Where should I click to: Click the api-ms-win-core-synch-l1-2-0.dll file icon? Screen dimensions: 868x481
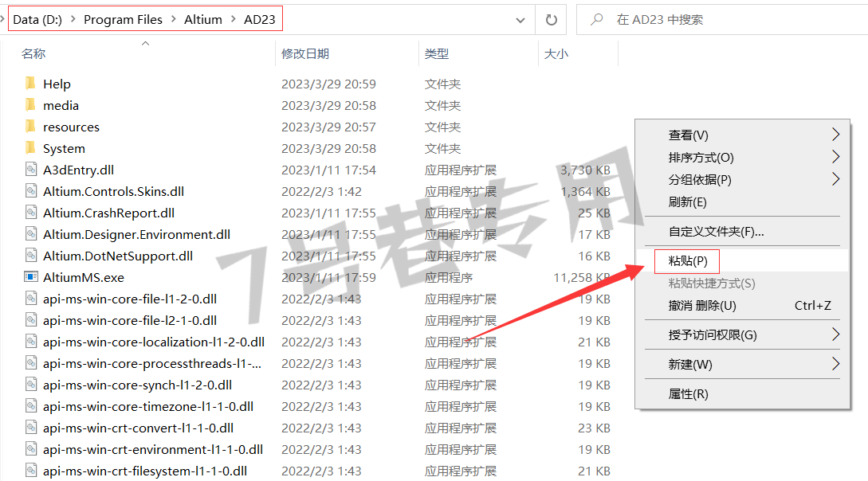pos(31,385)
